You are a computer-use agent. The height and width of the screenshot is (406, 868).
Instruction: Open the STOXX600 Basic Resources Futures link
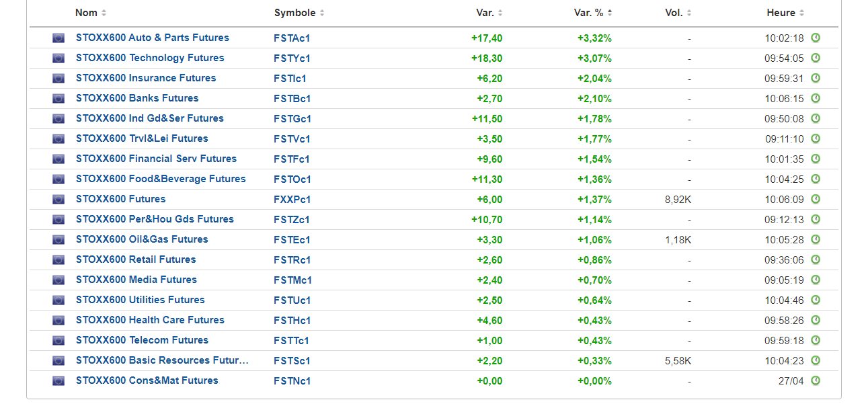click(x=162, y=360)
